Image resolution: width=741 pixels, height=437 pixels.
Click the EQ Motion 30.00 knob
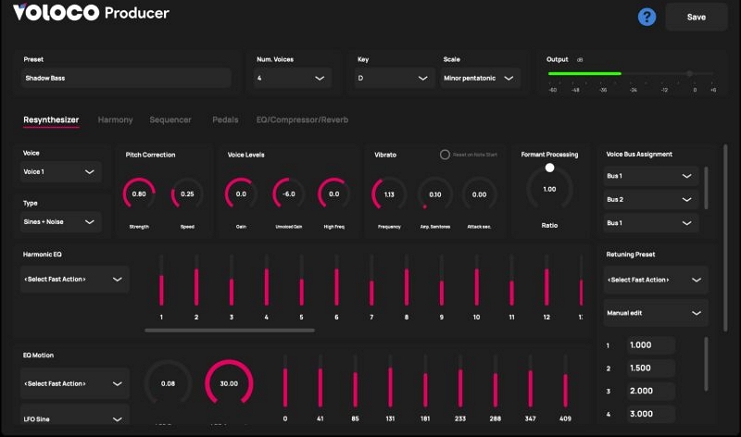(x=229, y=384)
